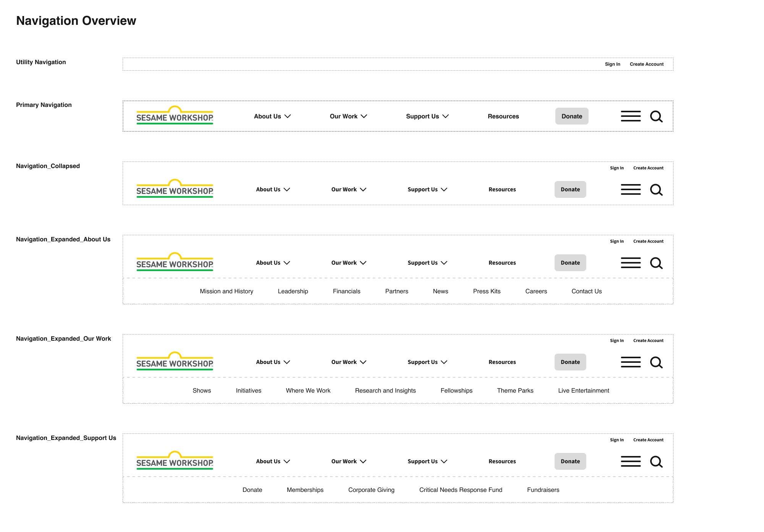764x532 pixels.
Task: Click Sign In in Utility Navigation
Action: click(x=612, y=64)
